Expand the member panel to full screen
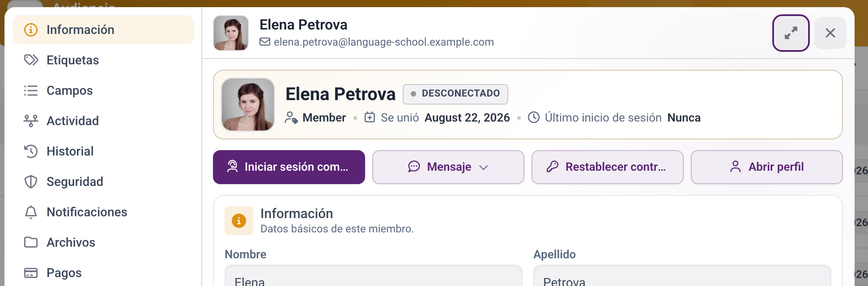Screen dimensions: 868x286 coord(791,33)
